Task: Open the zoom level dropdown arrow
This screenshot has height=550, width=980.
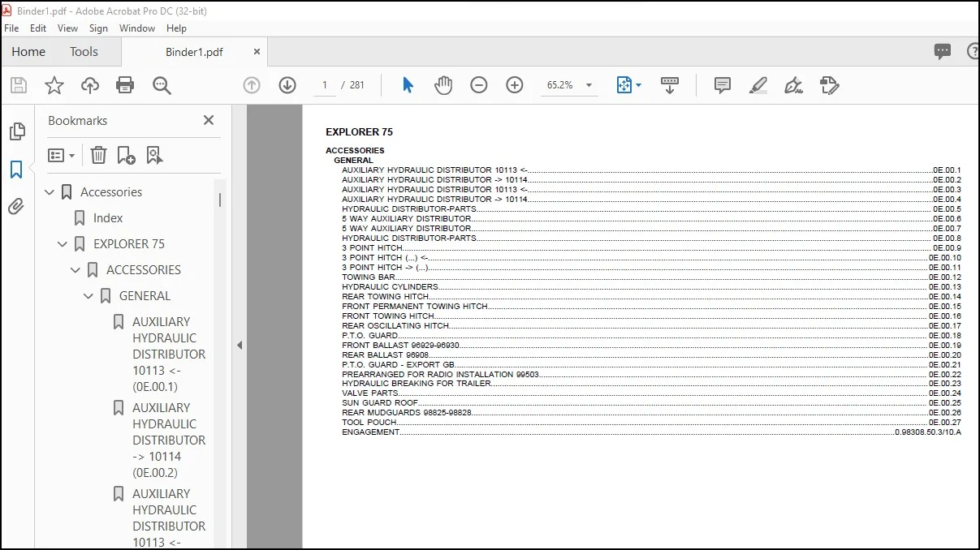Action: point(589,85)
